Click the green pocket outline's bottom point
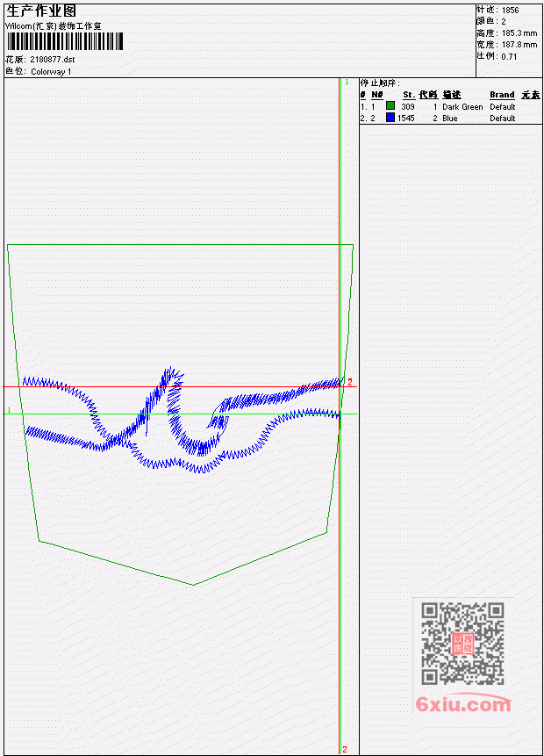Image resolution: width=544 pixels, height=756 pixels. coord(194,585)
